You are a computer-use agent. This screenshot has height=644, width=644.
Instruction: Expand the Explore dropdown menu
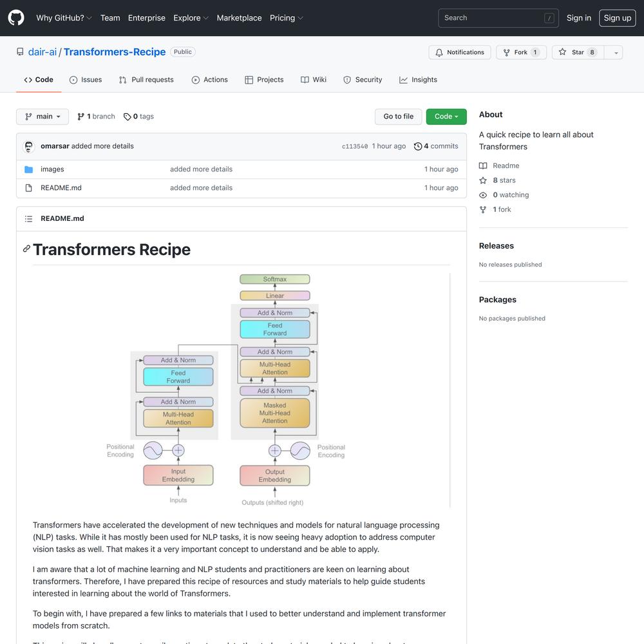coord(191,18)
